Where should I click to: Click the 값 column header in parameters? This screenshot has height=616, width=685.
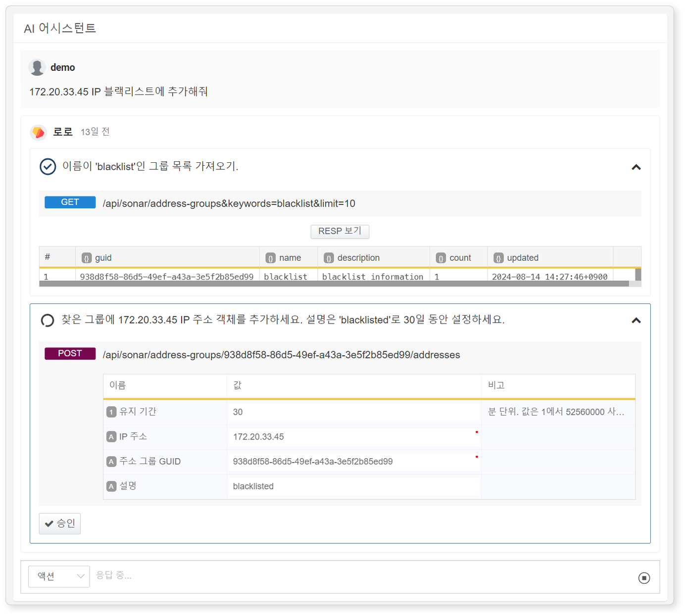pos(354,385)
